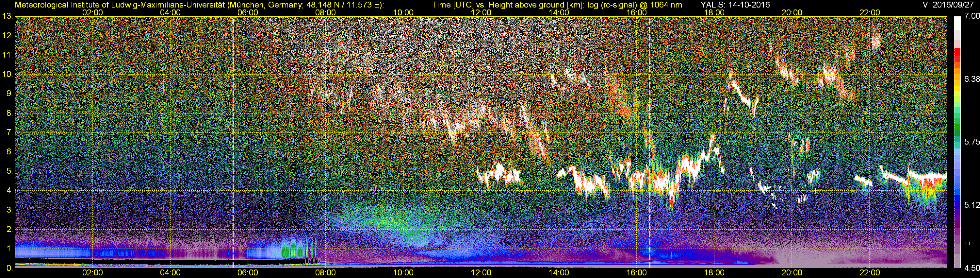
Task: Click the height axis label 2
Action: point(9,229)
